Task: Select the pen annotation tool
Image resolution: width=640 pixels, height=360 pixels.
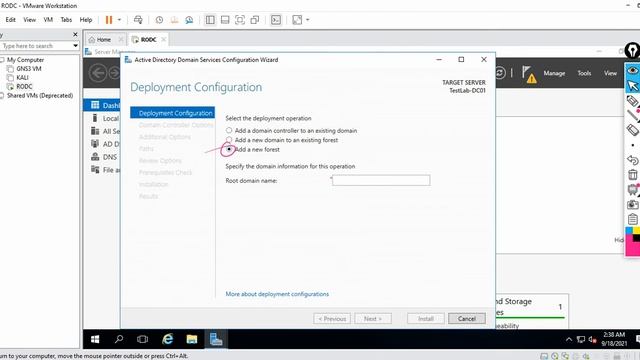Action: click(632, 101)
